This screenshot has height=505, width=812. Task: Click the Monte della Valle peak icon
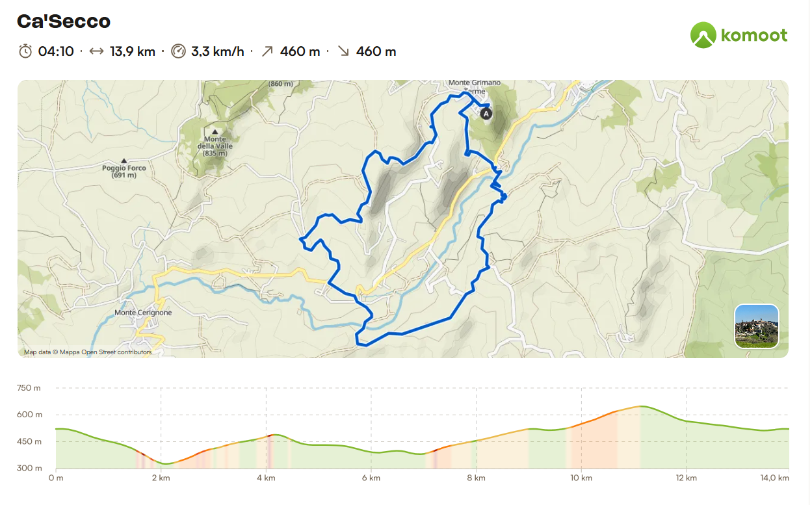click(x=215, y=132)
